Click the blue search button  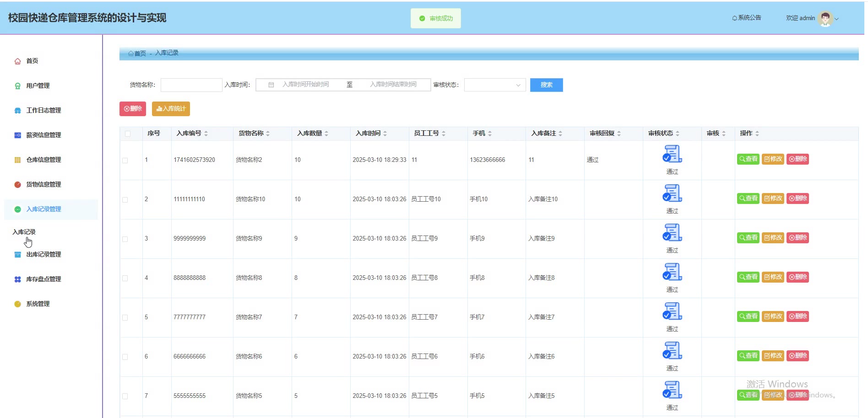click(546, 85)
